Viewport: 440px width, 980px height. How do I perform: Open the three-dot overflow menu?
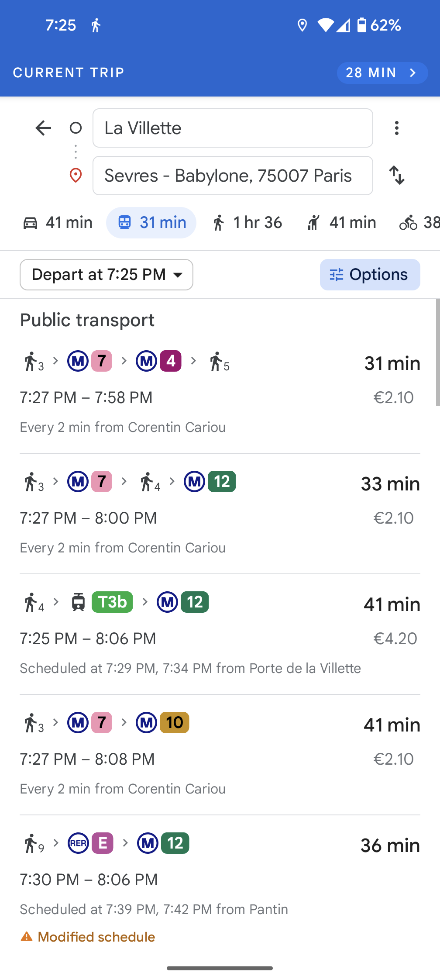[x=396, y=128]
